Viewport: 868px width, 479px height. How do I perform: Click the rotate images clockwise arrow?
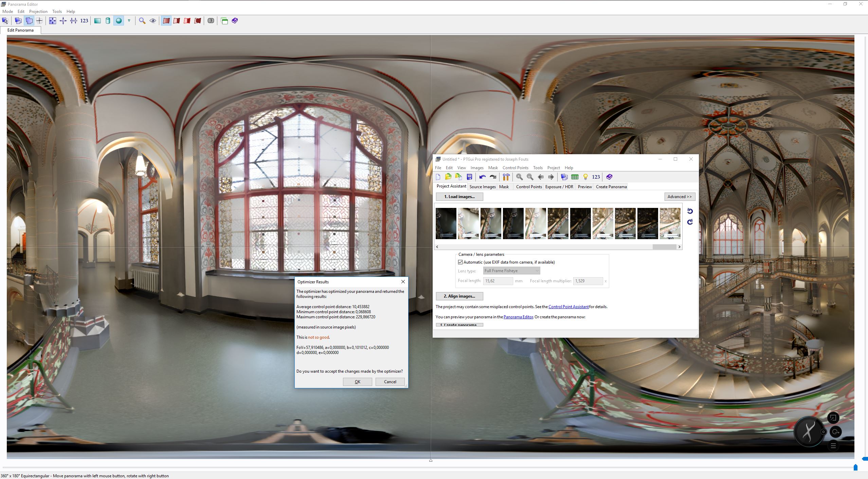click(x=690, y=222)
